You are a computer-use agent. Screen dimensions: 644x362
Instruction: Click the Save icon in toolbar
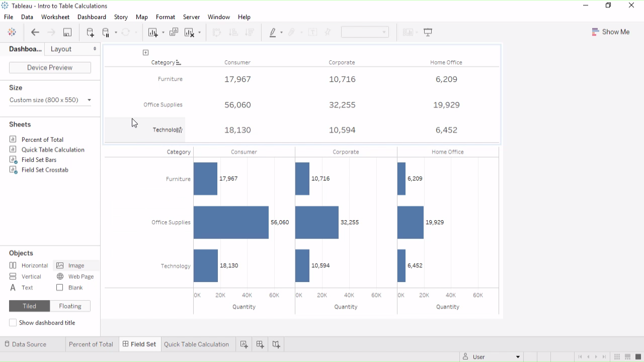[67, 32]
